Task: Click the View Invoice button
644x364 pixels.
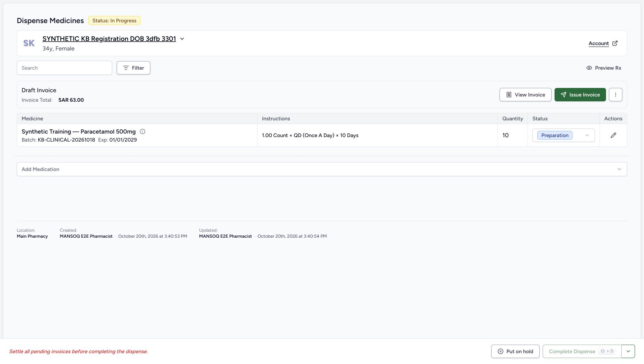Action: 525,95
